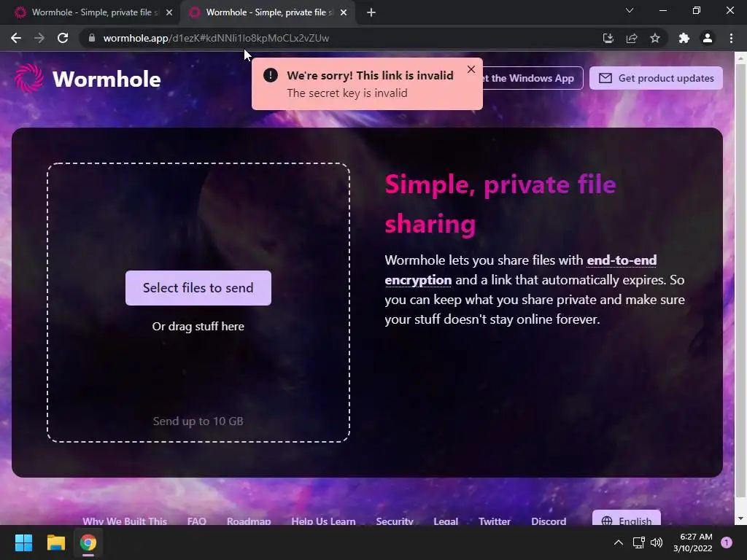Image resolution: width=747 pixels, height=560 pixels.
Task: Open the Security footer link
Action: pyautogui.click(x=395, y=521)
